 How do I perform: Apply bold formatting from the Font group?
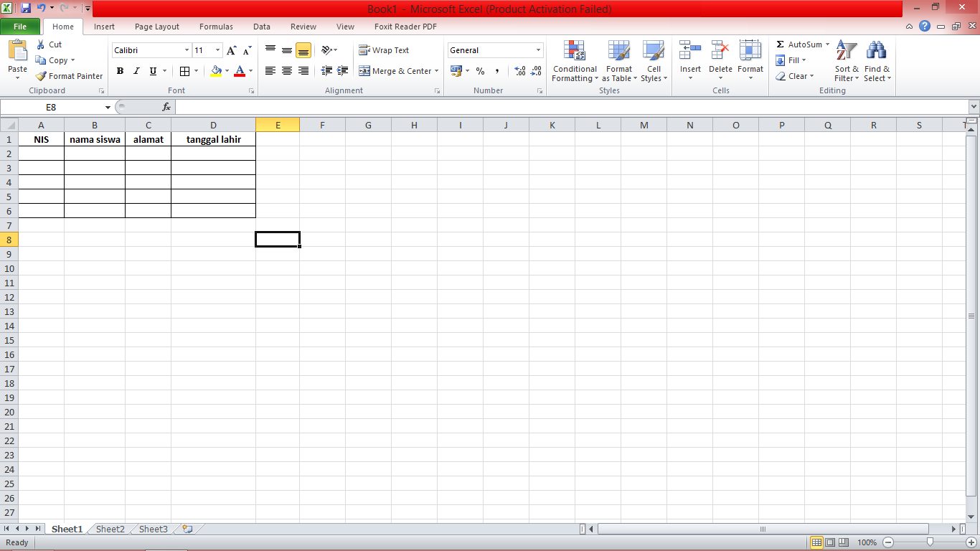click(120, 71)
